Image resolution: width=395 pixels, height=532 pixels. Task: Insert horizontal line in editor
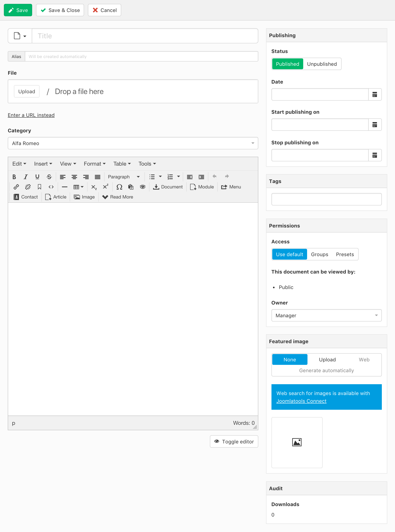point(64,187)
